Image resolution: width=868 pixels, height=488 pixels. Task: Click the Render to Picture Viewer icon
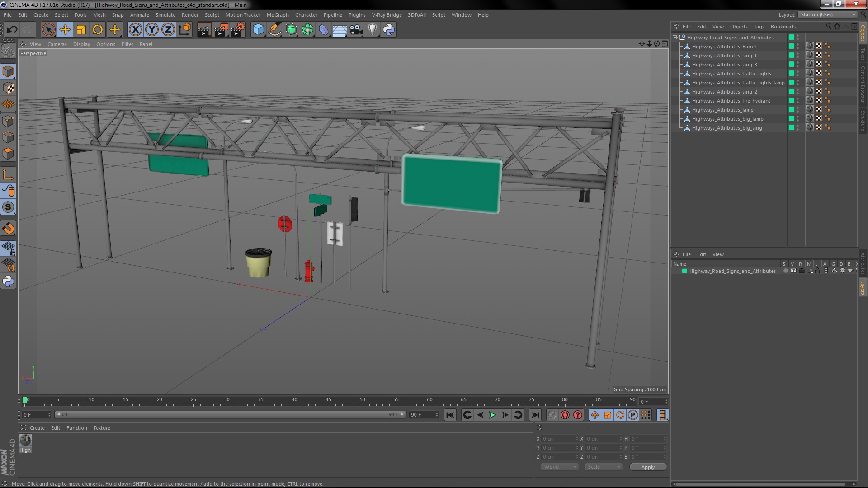click(221, 30)
